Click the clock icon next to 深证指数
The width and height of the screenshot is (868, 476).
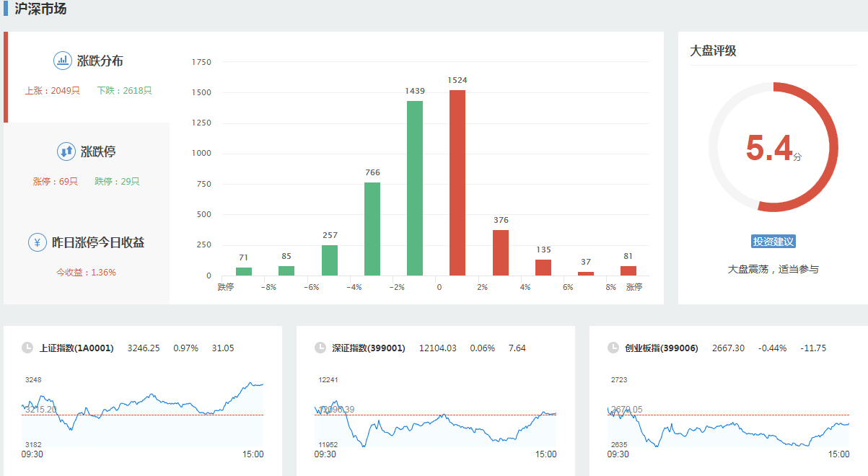(320, 348)
